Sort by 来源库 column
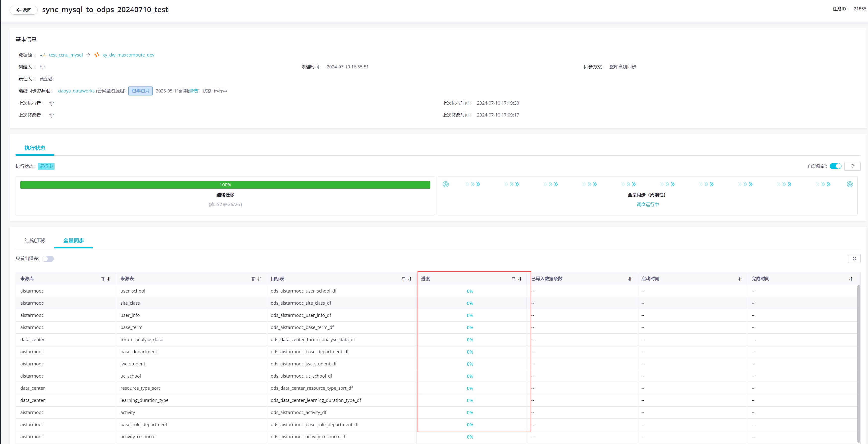 coord(109,279)
